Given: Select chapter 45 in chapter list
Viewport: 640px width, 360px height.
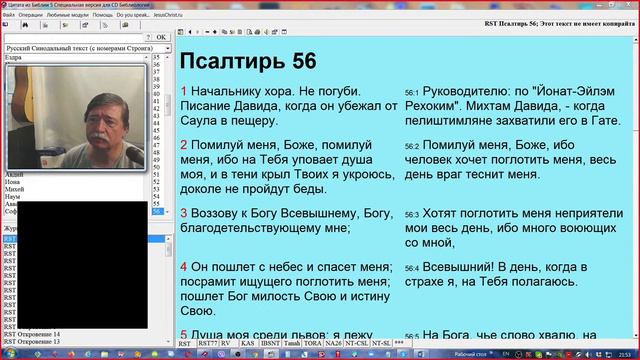Looking at the screenshot, I should 156,131.
